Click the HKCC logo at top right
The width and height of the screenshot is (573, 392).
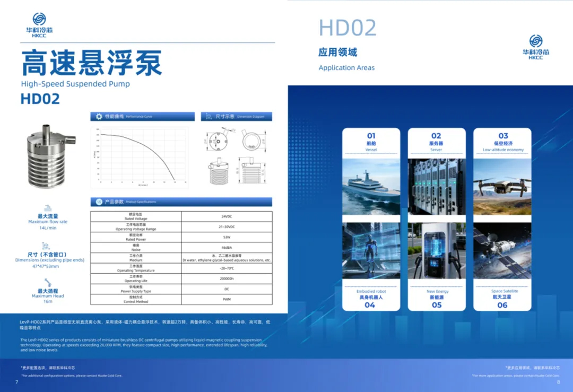click(x=536, y=47)
